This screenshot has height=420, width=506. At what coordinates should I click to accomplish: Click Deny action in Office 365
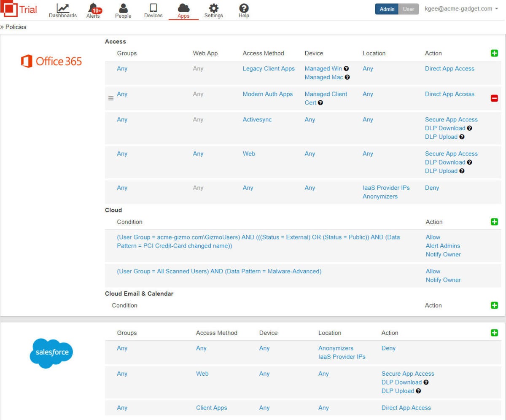click(x=432, y=188)
